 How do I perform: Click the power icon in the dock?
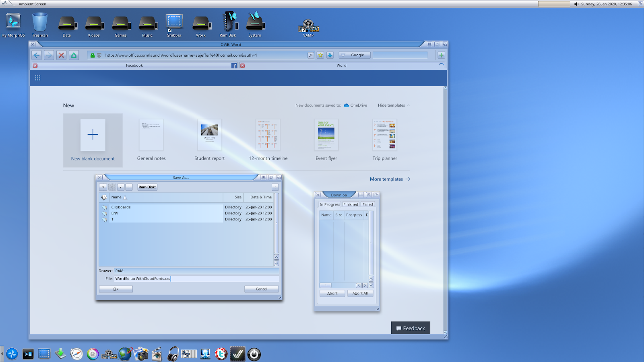tap(254, 354)
